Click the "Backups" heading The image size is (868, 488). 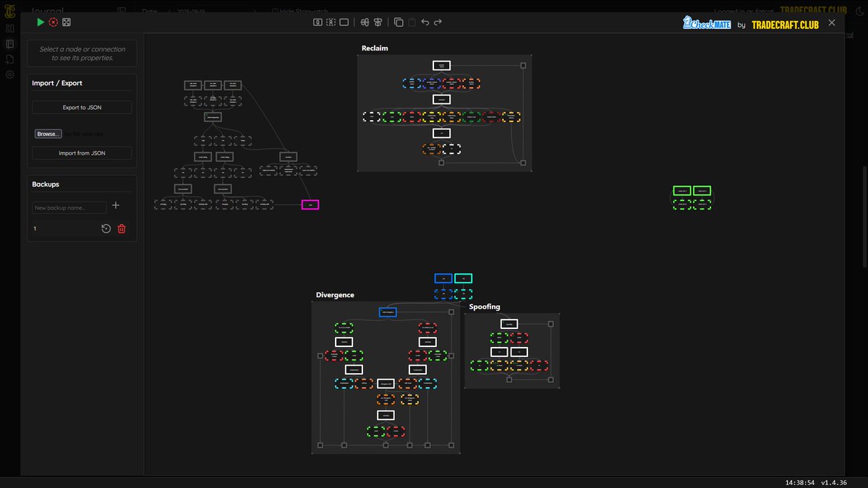click(x=46, y=184)
